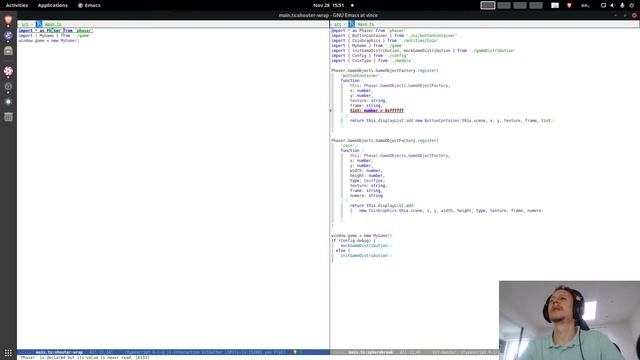
Task: Click TypeScript file icon in right pane header
Action: click(352, 24)
